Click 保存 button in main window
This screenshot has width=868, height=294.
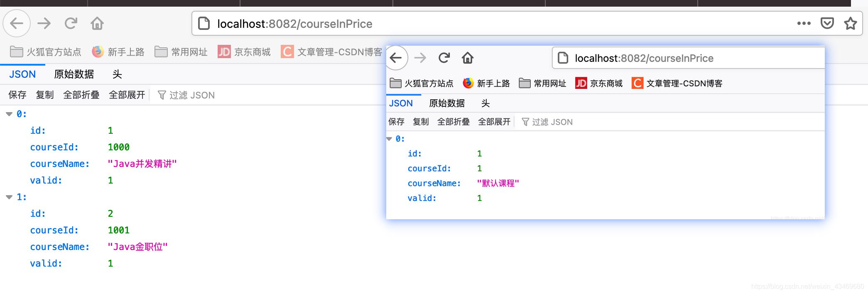coord(17,95)
